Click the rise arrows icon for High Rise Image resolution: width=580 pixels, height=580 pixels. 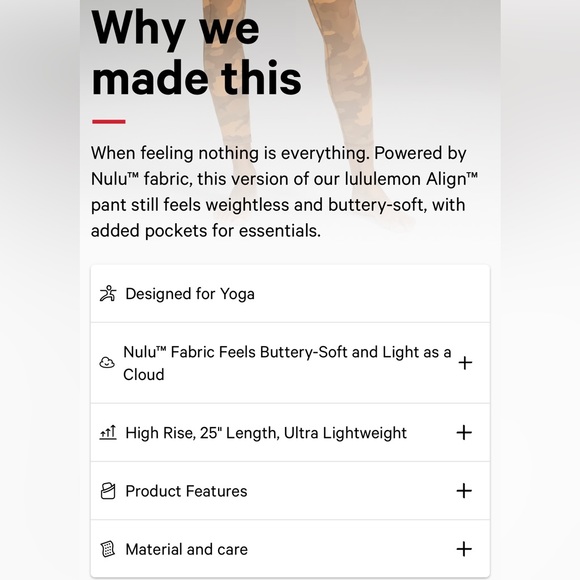(108, 432)
